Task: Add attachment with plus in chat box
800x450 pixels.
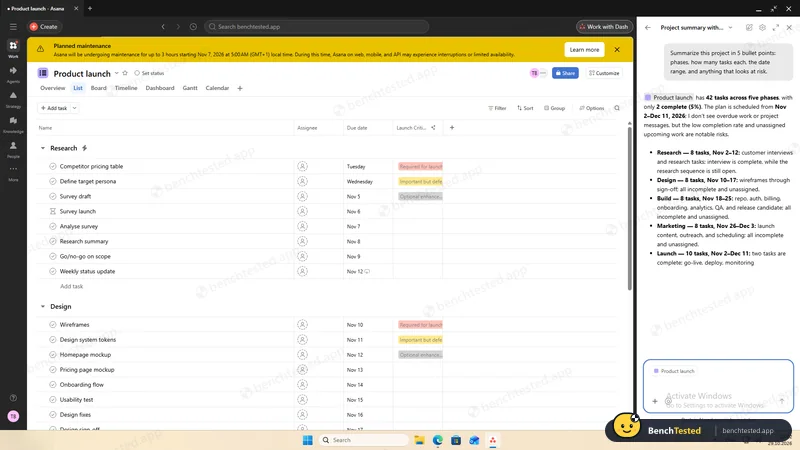Action: 655,401
